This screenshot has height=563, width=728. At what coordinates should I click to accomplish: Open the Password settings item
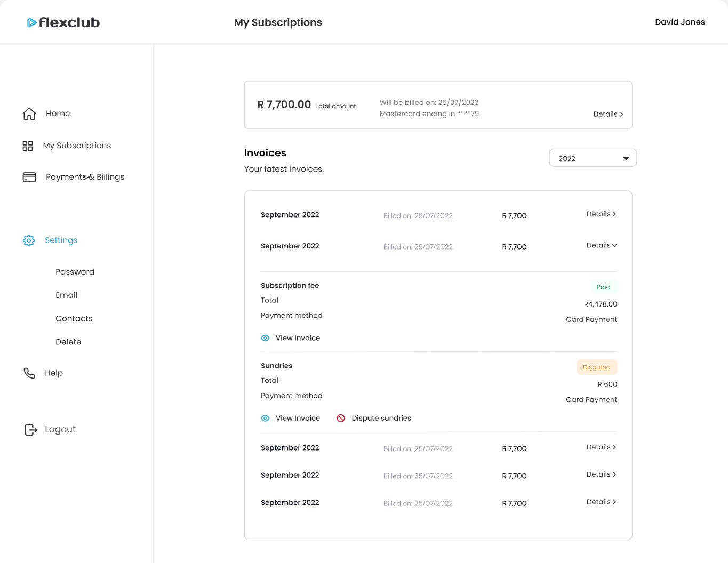point(75,272)
